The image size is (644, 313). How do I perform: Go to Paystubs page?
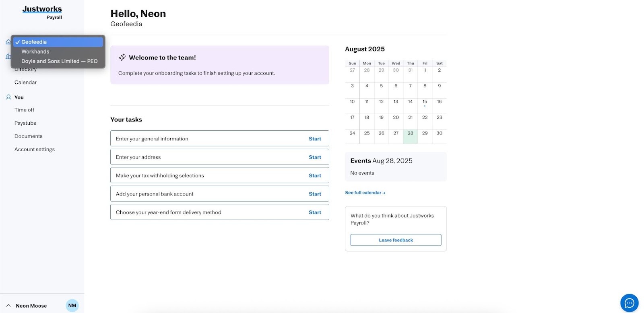coord(25,123)
